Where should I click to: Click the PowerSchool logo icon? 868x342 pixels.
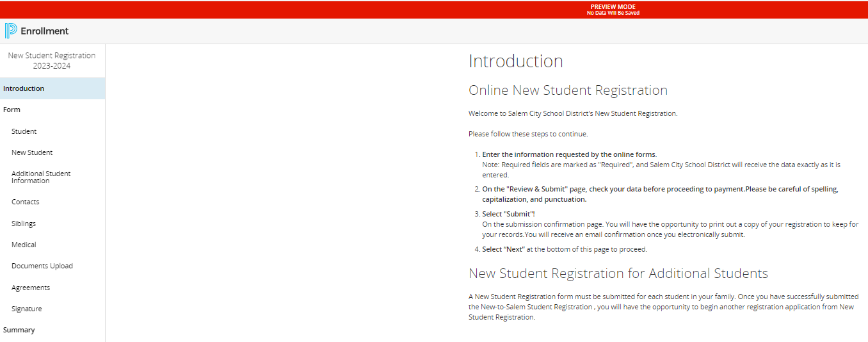point(11,31)
